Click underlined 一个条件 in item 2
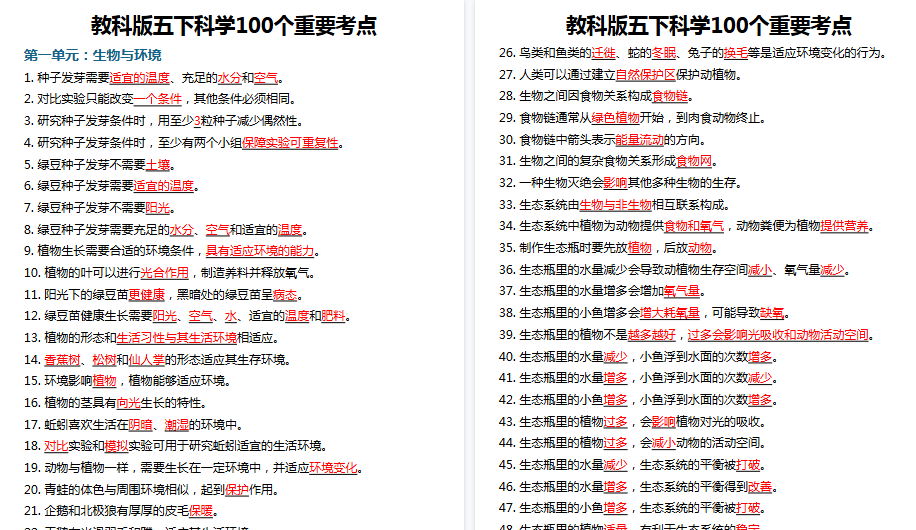Image resolution: width=916 pixels, height=530 pixels. point(157,99)
